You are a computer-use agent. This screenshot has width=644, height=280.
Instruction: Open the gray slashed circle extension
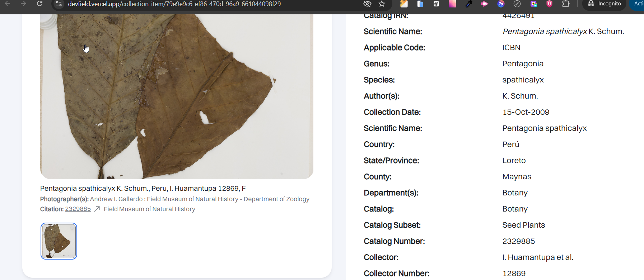(x=517, y=4)
